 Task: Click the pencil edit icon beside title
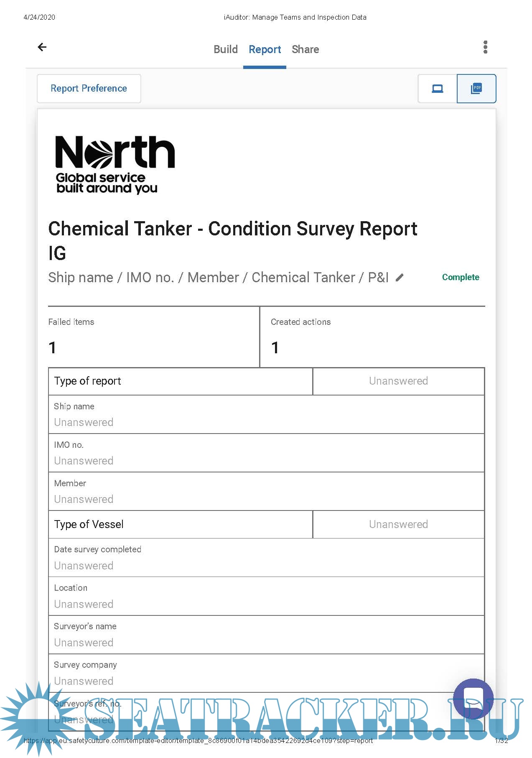400,278
